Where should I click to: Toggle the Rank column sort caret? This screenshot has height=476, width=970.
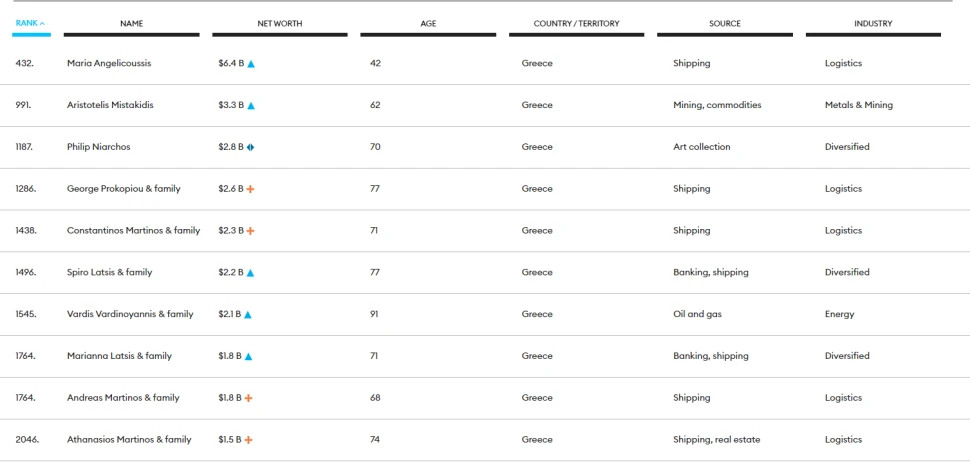[x=43, y=24]
